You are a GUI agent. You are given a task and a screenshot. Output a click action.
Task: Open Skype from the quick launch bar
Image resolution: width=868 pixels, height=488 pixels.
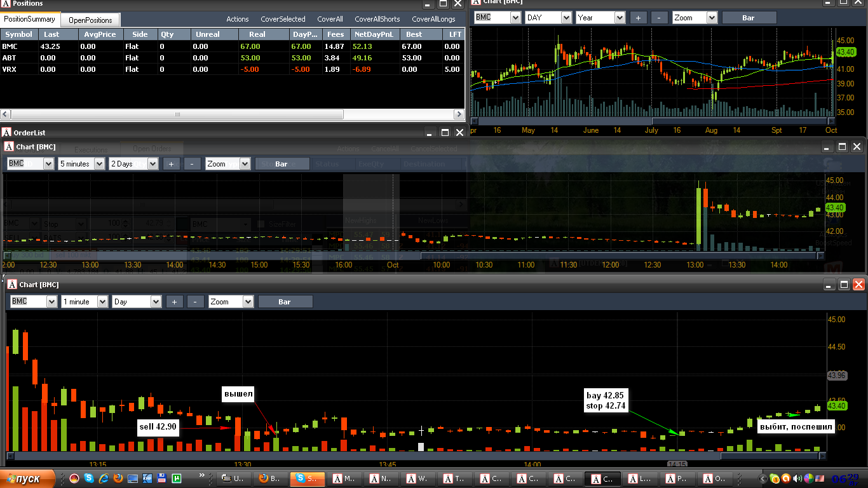pyautogui.click(x=88, y=478)
